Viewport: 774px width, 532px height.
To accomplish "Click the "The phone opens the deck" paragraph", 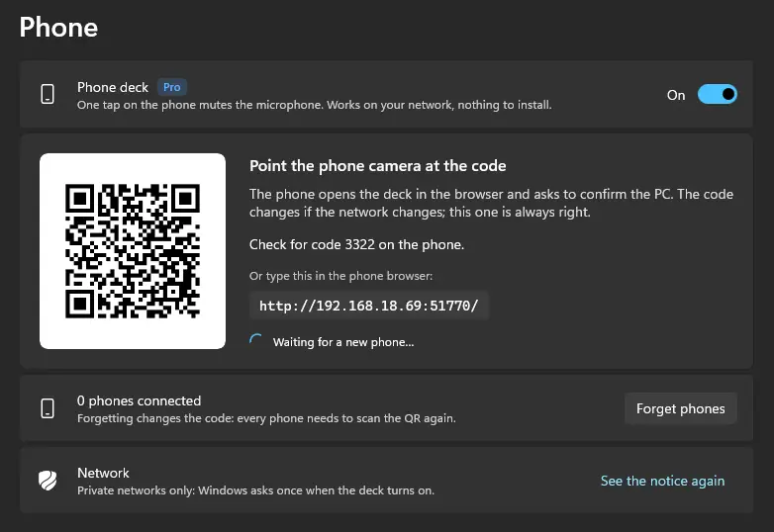I will (x=491, y=203).
